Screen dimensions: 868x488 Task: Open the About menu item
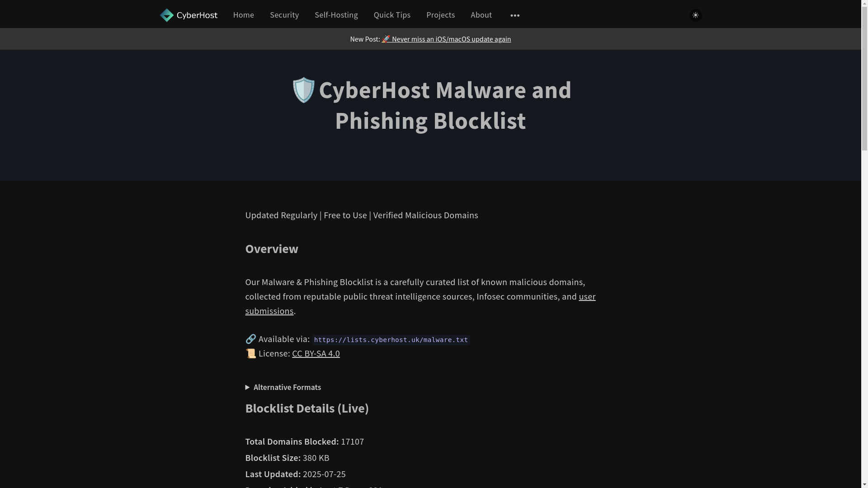point(481,15)
